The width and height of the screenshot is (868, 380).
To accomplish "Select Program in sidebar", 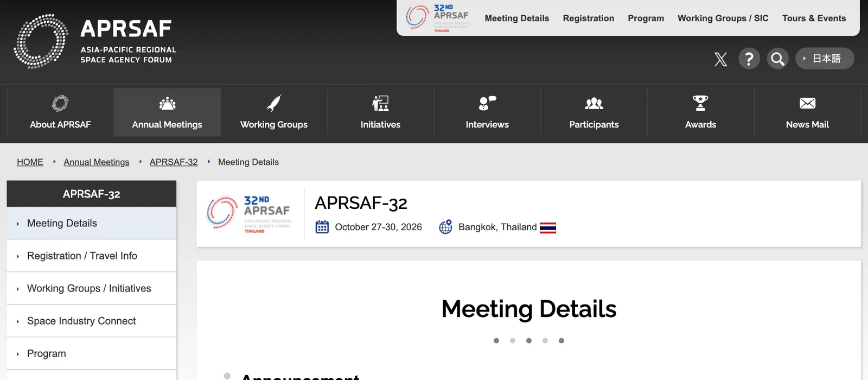I will [92, 353].
